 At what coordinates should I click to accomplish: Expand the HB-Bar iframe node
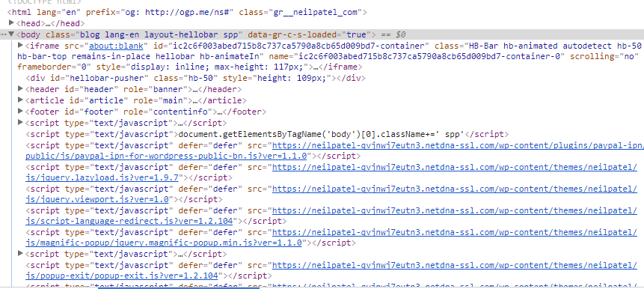point(20,45)
